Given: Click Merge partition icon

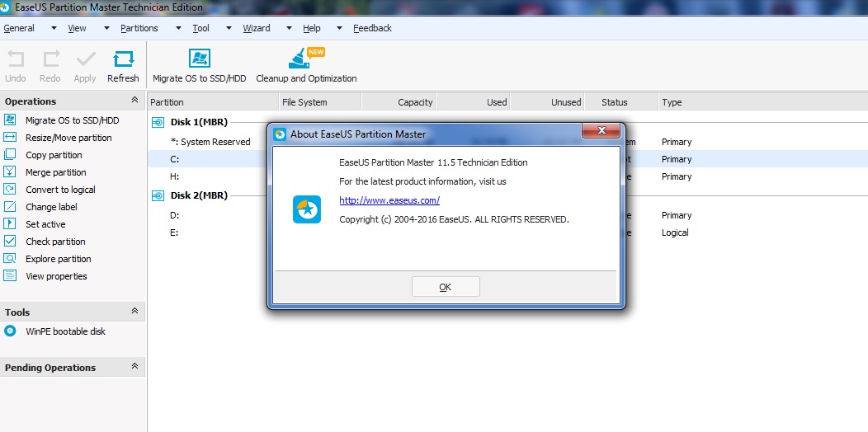Looking at the screenshot, I should pyautogui.click(x=10, y=172).
